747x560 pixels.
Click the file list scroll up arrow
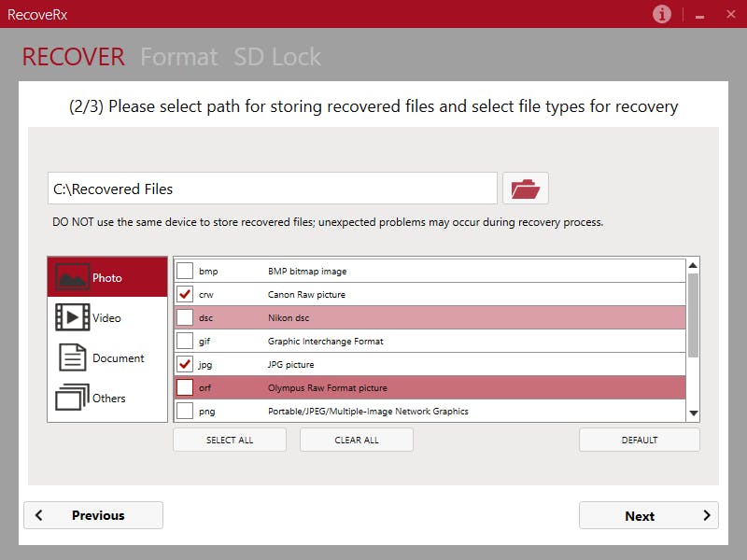click(x=693, y=265)
